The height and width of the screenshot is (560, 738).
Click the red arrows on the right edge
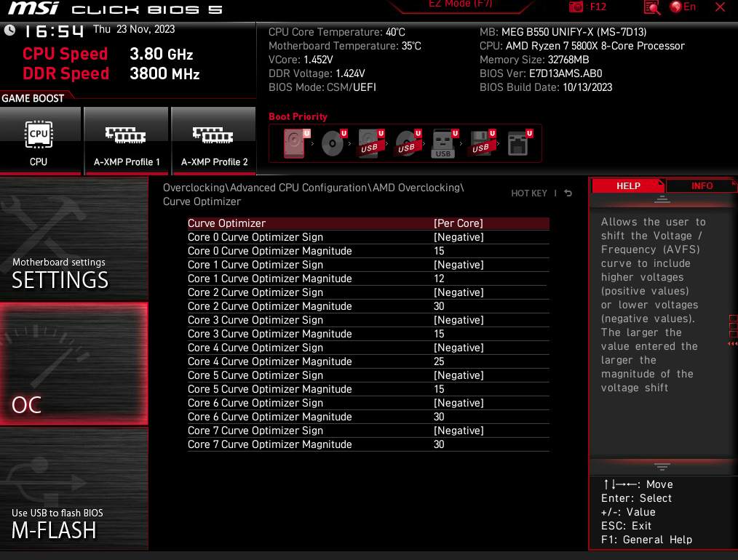(x=733, y=344)
